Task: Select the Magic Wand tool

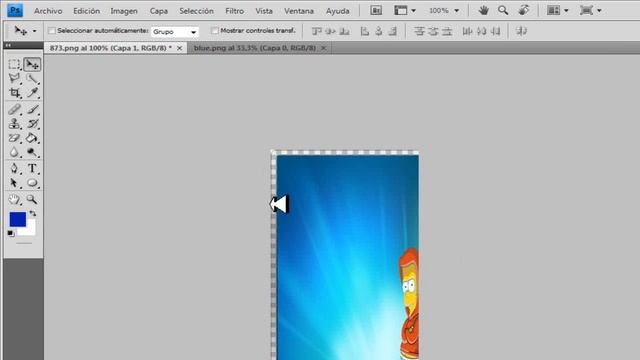Action: tap(32, 78)
